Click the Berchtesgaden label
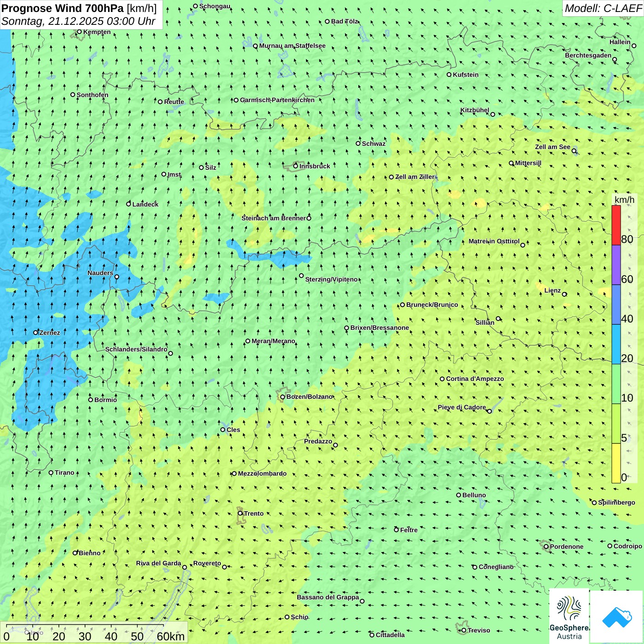Image resolution: width=644 pixels, height=644 pixels. 588,55
